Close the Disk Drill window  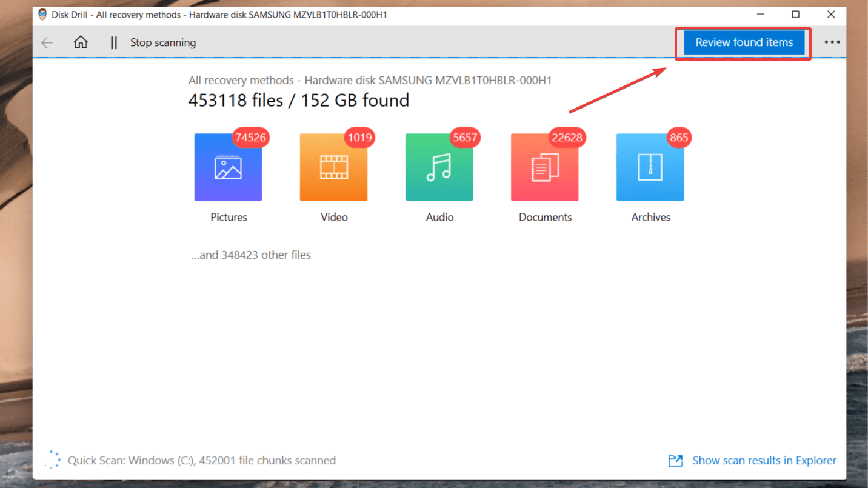[831, 14]
